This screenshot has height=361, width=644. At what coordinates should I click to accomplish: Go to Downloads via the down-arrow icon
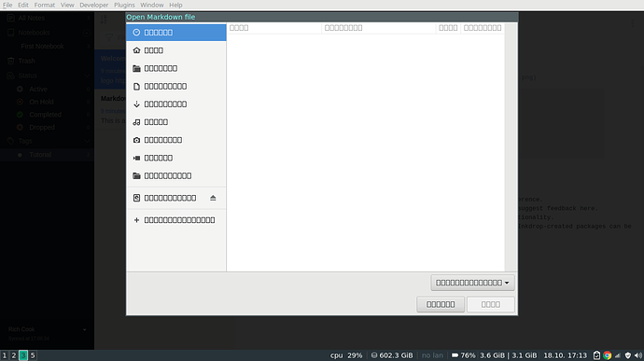point(176,104)
